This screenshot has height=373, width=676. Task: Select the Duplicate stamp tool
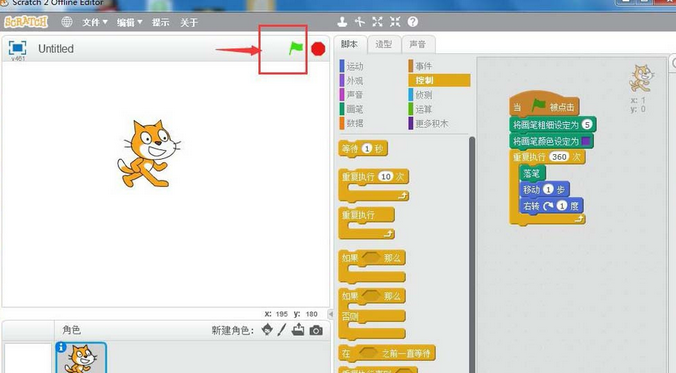(342, 22)
